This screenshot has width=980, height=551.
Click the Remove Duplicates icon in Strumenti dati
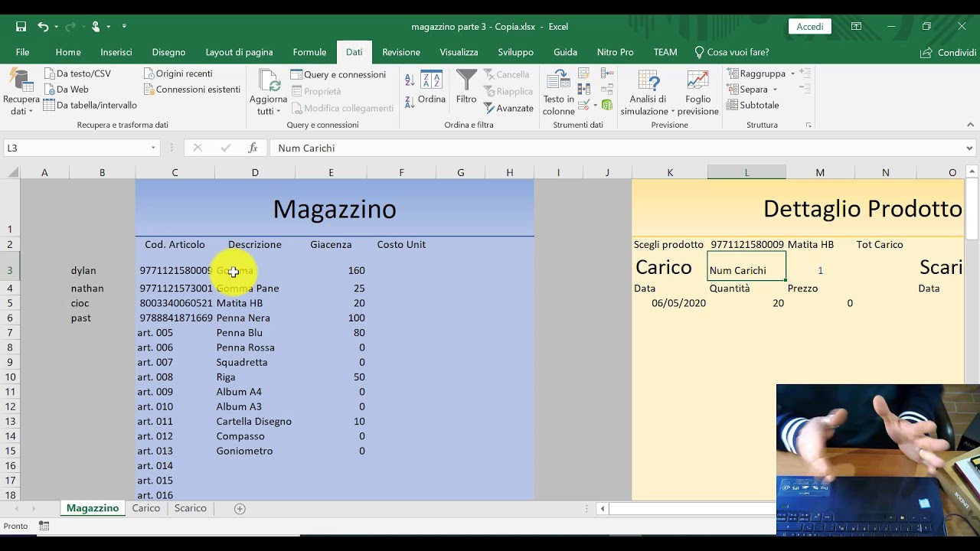click(584, 90)
